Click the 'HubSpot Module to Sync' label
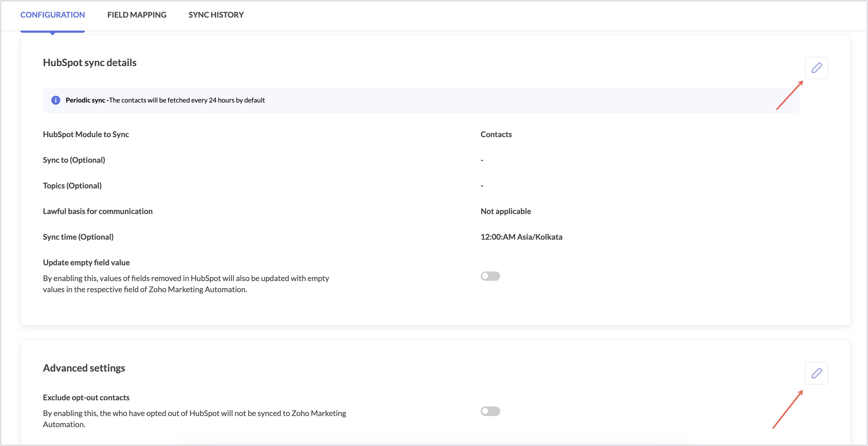The image size is (868, 446). pyautogui.click(x=86, y=134)
